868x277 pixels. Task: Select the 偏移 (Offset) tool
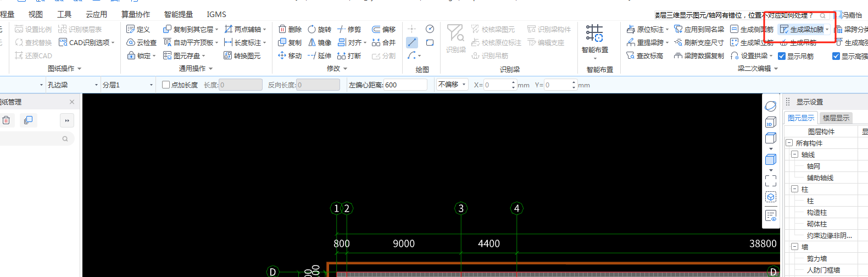(383, 29)
